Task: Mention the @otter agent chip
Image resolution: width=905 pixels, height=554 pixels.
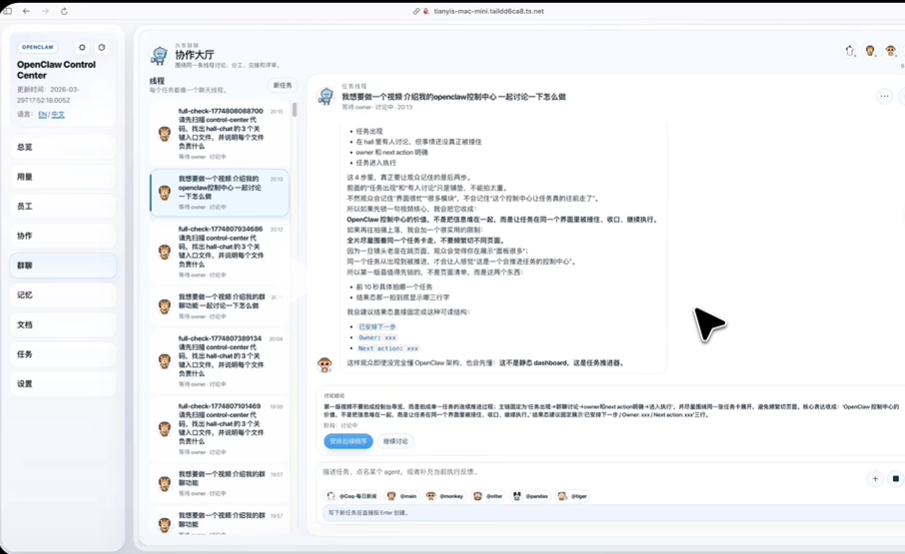Action: tap(488, 496)
